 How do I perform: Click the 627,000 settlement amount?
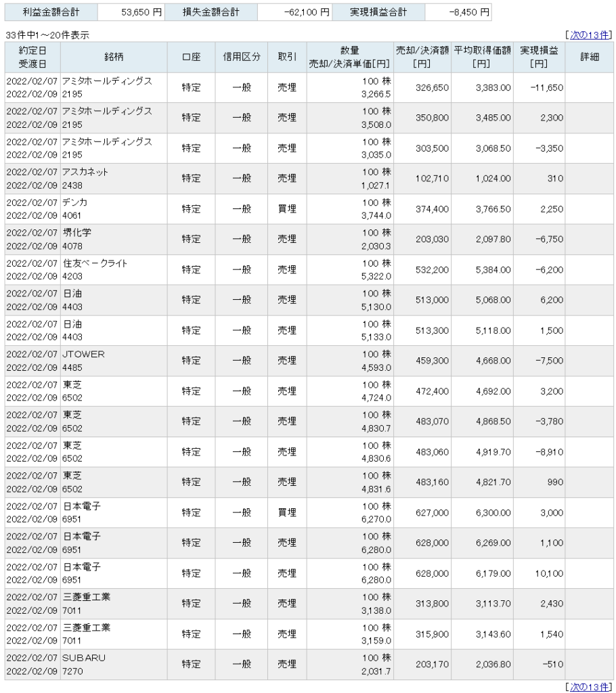[x=432, y=513]
